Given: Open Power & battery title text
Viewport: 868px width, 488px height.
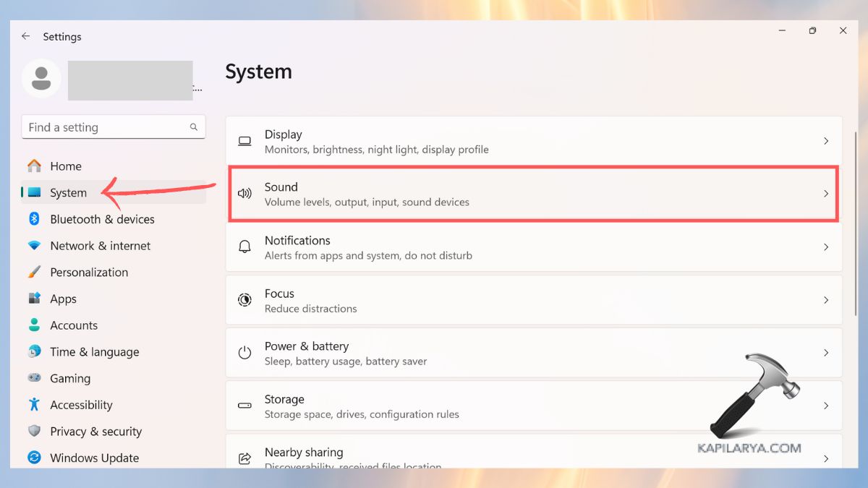Looking at the screenshot, I should 307,346.
